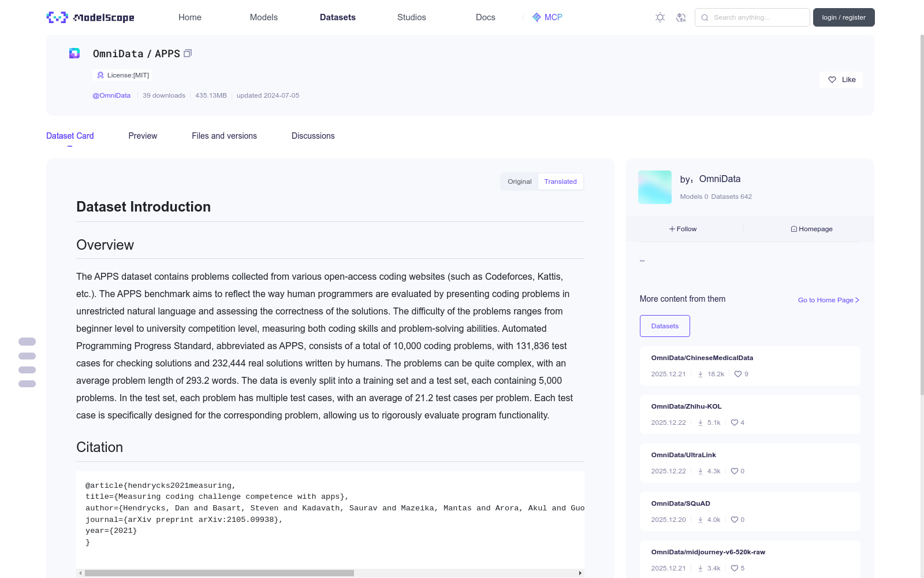
Task: Open OmniData/SQuAD dataset
Action: click(x=681, y=503)
